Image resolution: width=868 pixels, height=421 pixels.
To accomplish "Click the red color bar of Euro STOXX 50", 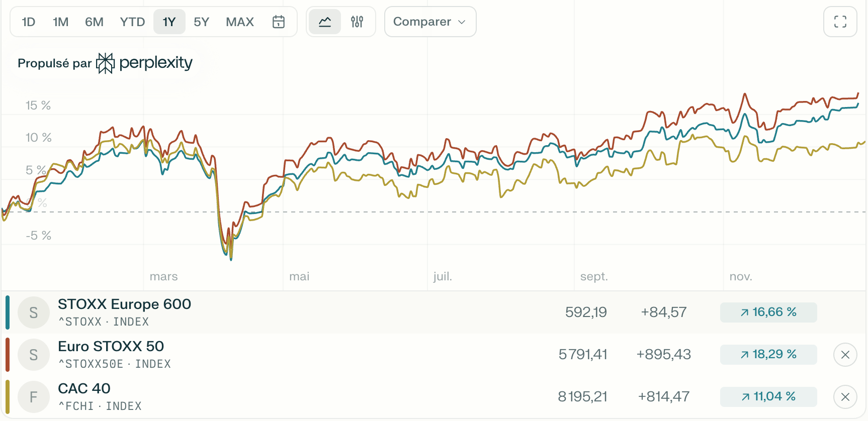I will point(8,355).
